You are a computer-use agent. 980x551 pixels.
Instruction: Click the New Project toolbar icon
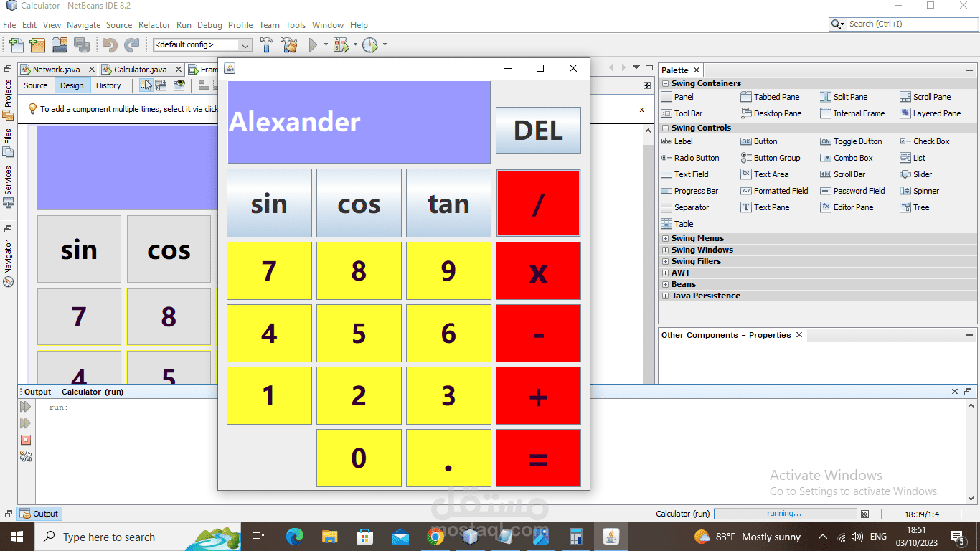tap(37, 45)
